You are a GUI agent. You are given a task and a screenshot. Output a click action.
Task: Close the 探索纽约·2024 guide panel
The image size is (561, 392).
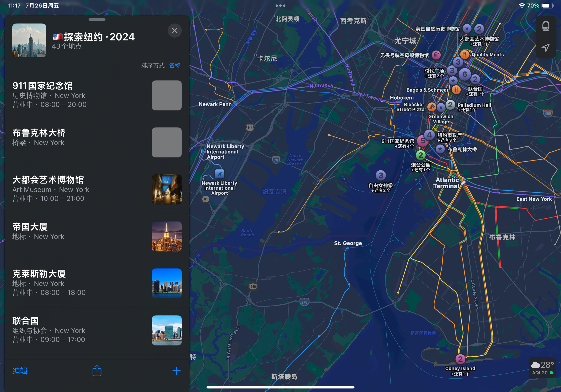tap(175, 31)
